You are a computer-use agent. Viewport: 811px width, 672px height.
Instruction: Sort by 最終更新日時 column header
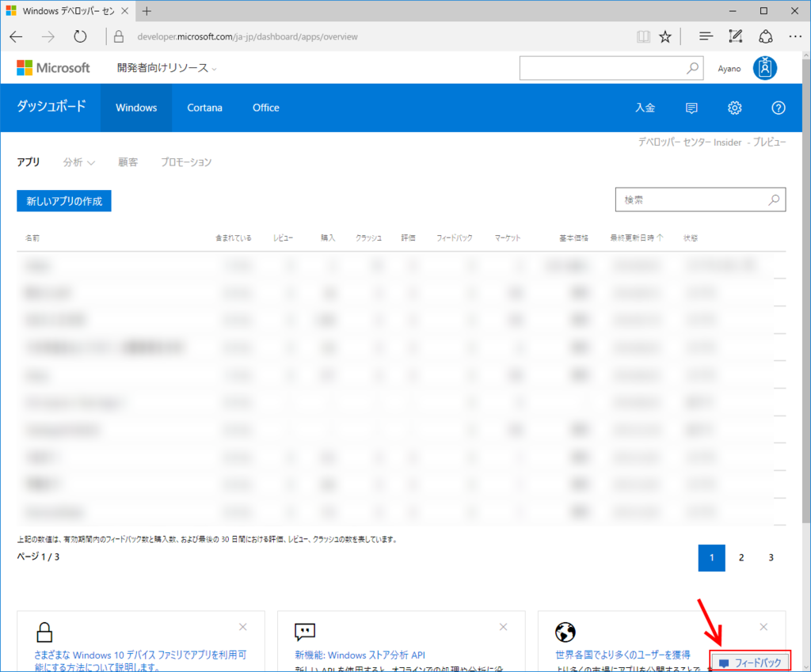click(636, 237)
